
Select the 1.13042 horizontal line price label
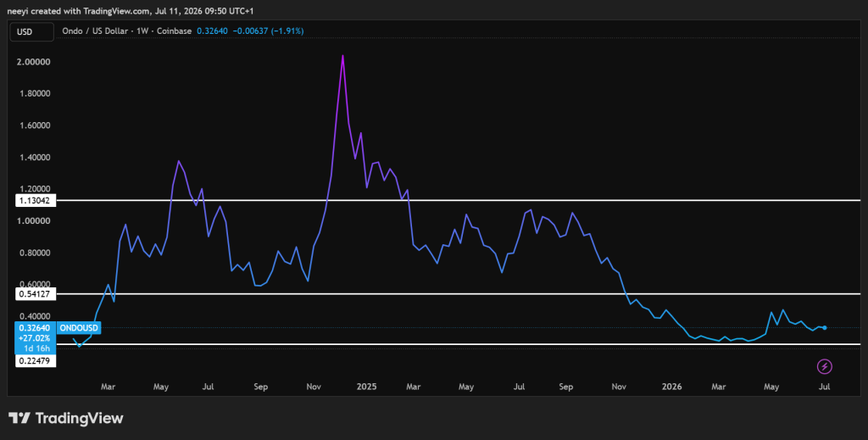(36, 201)
